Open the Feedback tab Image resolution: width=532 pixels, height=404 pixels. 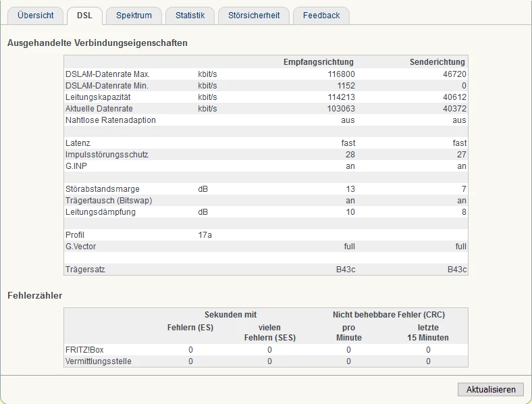coord(321,16)
